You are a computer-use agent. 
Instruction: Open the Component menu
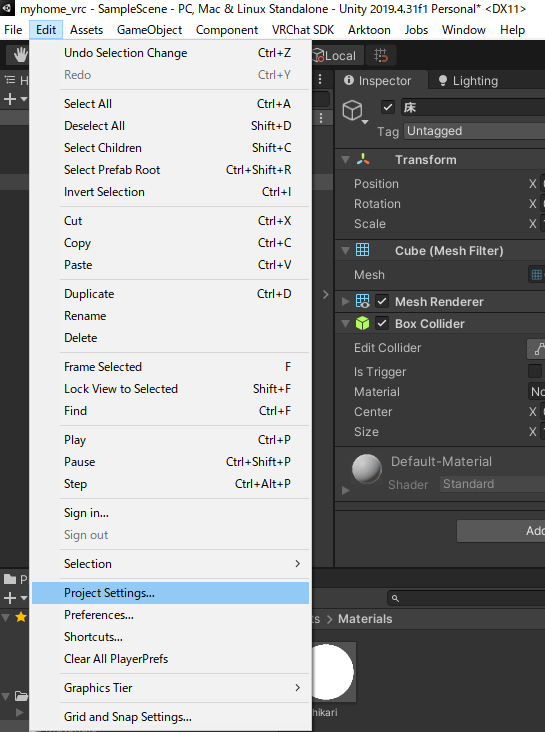(x=227, y=30)
